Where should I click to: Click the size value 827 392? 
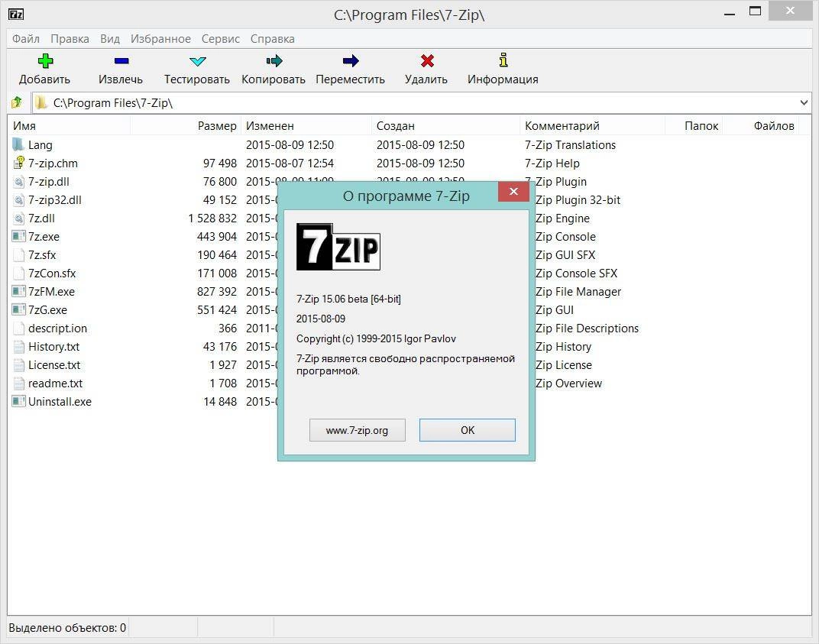click(217, 292)
